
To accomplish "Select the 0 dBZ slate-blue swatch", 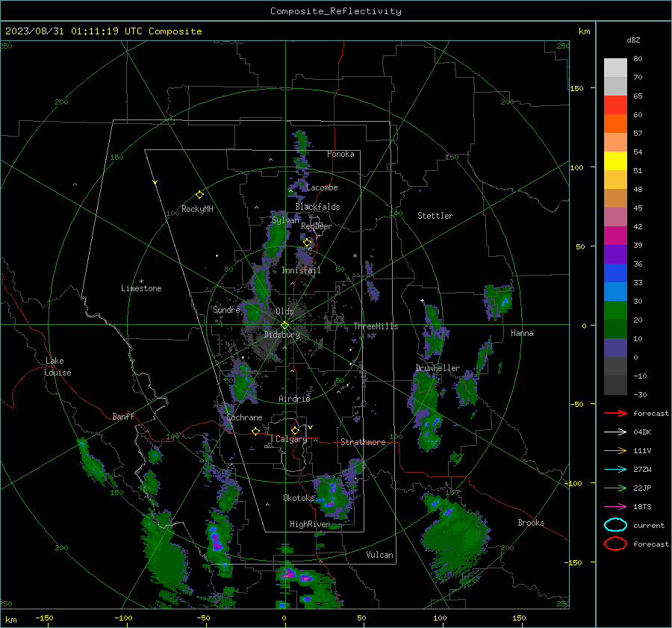I will [x=615, y=348].
